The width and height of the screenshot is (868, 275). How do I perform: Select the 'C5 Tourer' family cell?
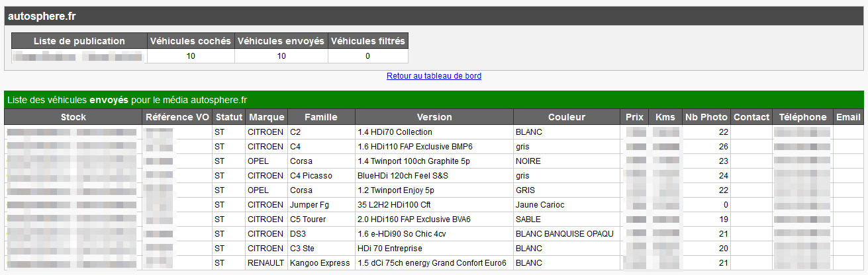pos(321,219)
